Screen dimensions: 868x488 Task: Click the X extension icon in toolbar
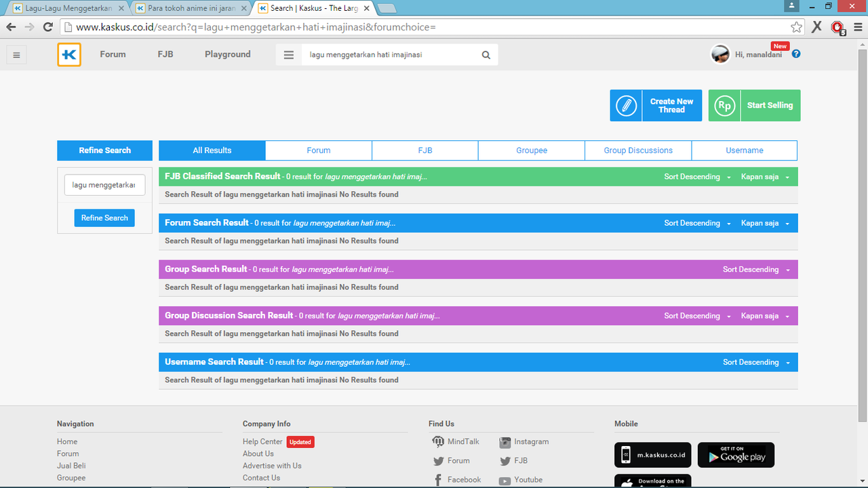[817, 27]
